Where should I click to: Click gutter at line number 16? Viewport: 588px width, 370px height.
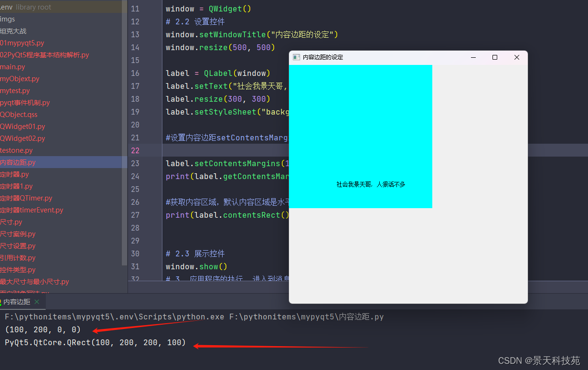[135, 73]
